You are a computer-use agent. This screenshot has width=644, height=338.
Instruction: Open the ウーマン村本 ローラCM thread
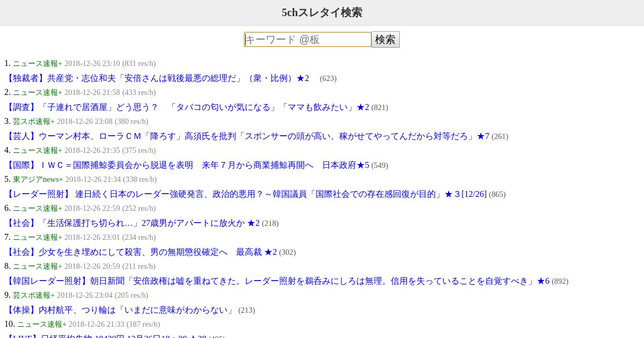coord(247,136)
